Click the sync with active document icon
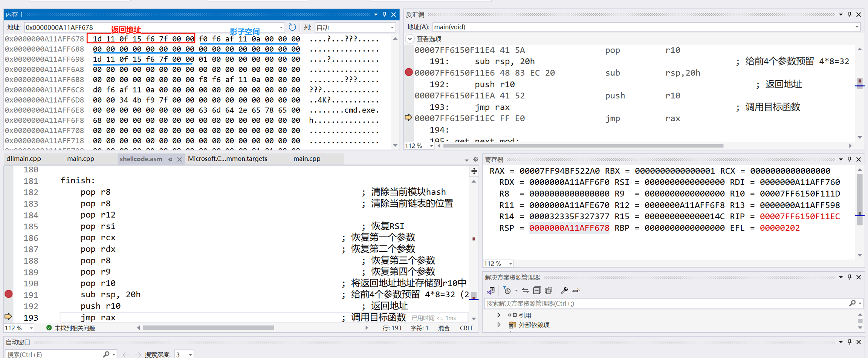This screenshot has width=868, height=358. pos(525,290)
